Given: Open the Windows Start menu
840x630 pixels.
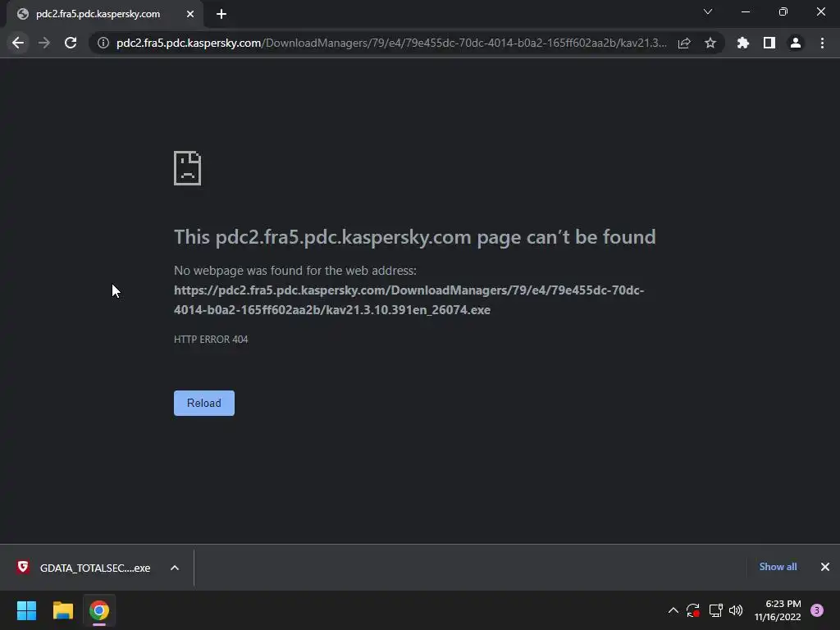Looking at the screenshot, I should point(27,610).
